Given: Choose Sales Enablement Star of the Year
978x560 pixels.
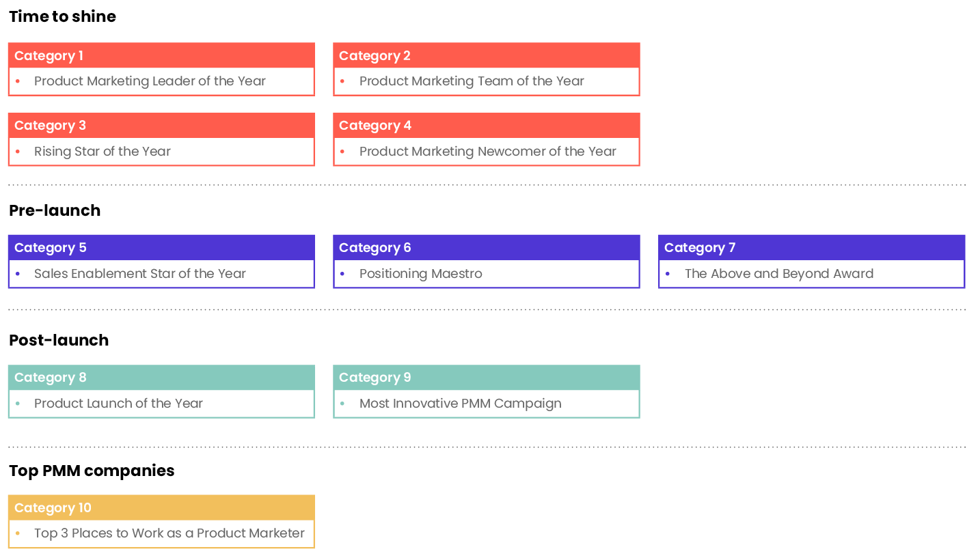Looking at the screenshot, I should click(140, 274).
